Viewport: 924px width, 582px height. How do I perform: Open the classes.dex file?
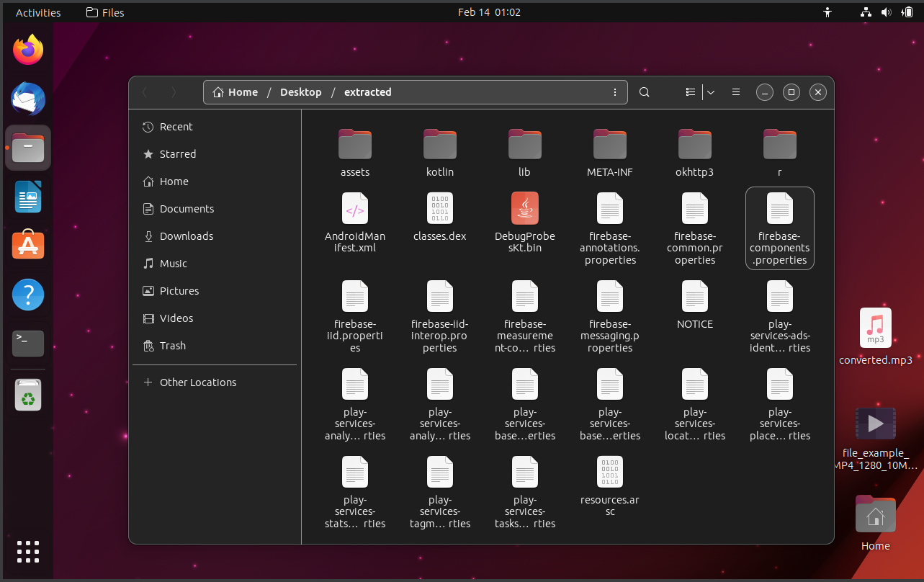tap(439, 209)
